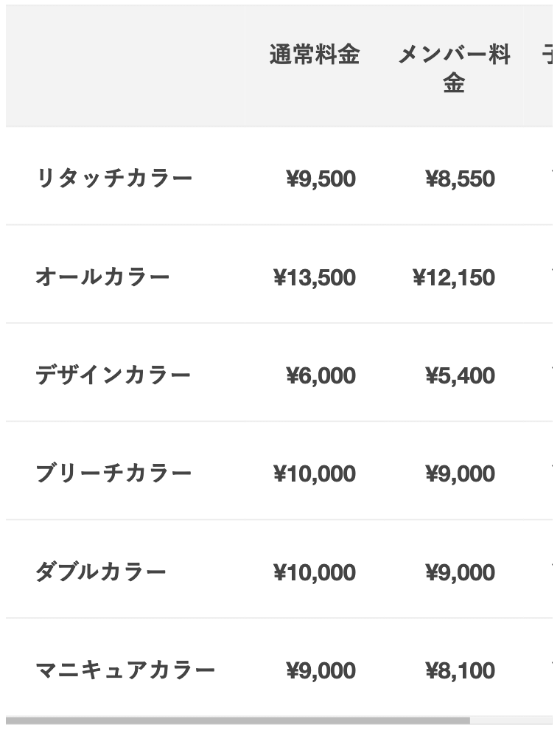
Task: Click the ¥8,550 member price cell
Action: (461, 178)
